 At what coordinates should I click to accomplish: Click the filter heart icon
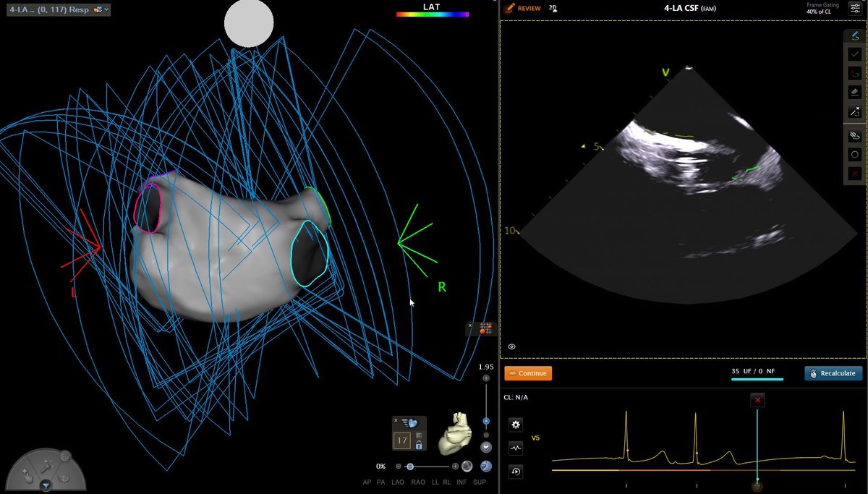pyautogui.click(x=412, y=423)
